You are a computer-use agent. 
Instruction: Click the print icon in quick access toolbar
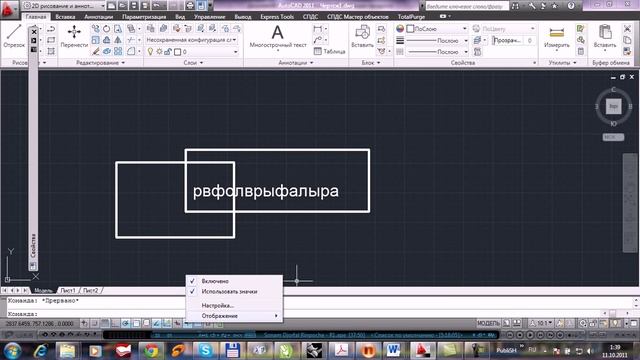(x=190, y=6)
